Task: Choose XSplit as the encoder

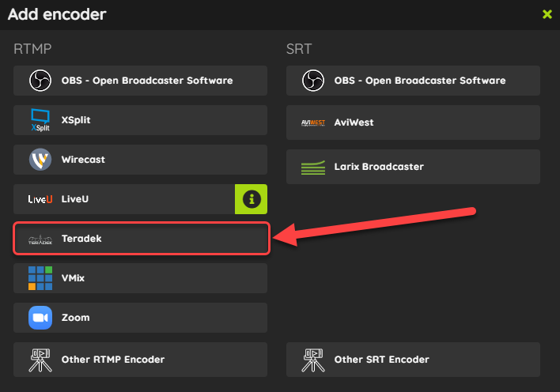Action: click(x=140, y=120)
